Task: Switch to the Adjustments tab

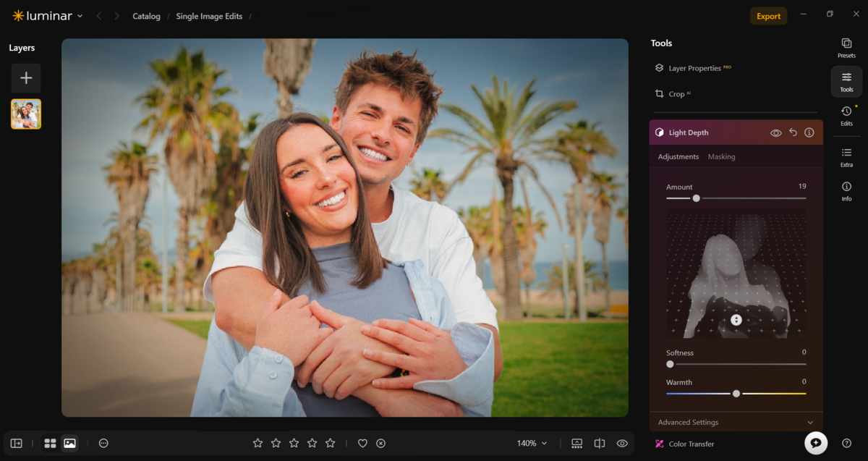Action: point(678,156)
